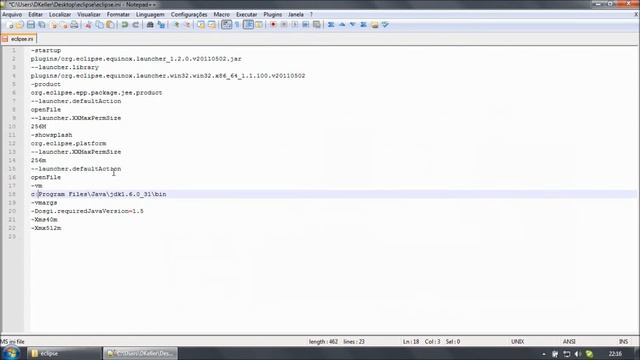The width and height of the screenshot is (640, 360).
Task: Click the Save Recorded Macro icon
Action: point(316,25)
